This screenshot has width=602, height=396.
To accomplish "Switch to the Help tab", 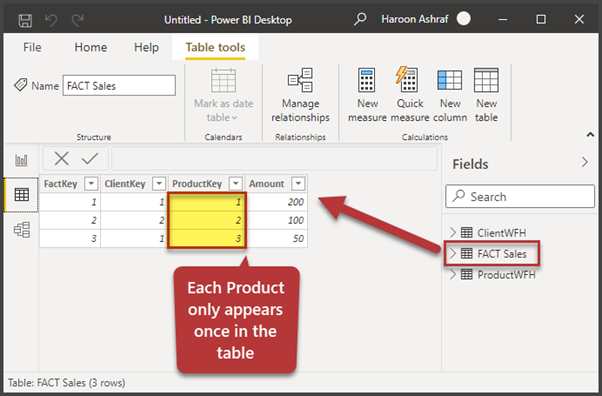I will (146, 47).
